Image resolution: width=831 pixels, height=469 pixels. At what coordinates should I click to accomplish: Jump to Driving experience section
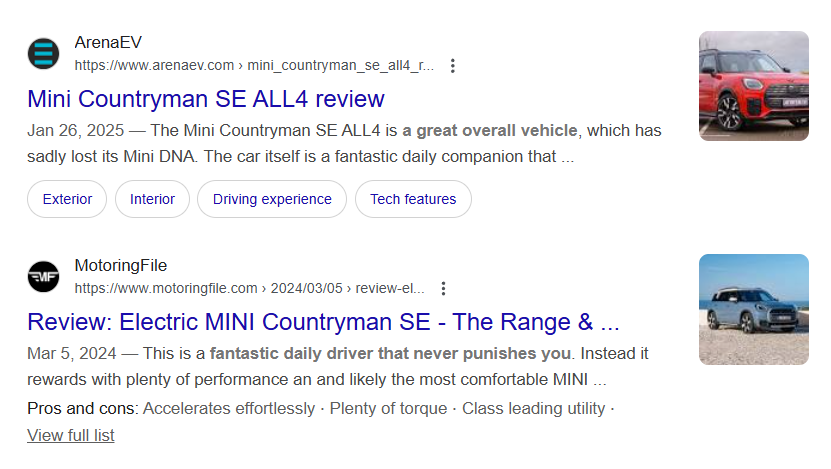pyautogui.click(x=272, y=199)
